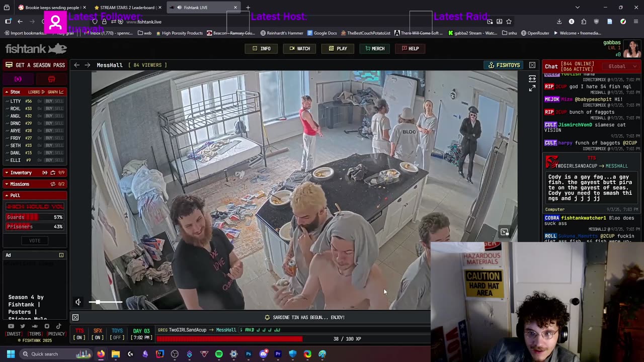
Task: Click the ELLI stock row name
Action: pyautogui.click(x=16, y=160)
